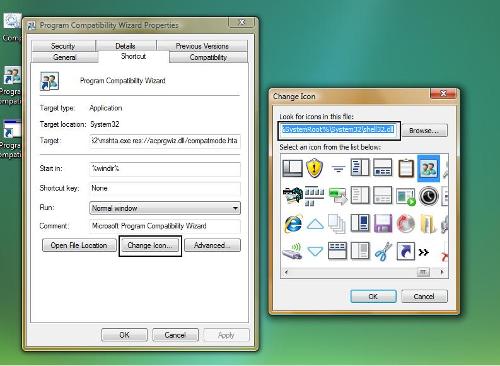Image resolution: width=500 pixels, height=366 pixels.
Task: Click the "Application" target type value
Action: 106,108
